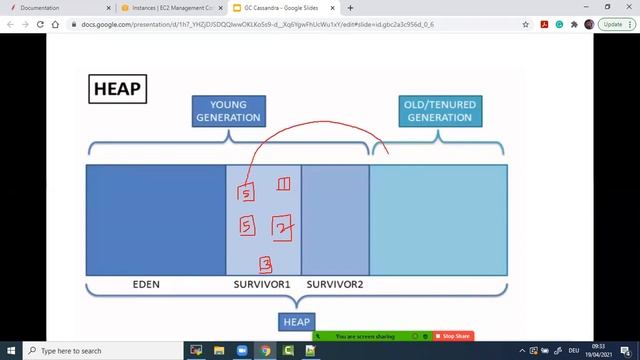
Task: Click the SURVIVOR2 heap region
Action: click(335, 220)
